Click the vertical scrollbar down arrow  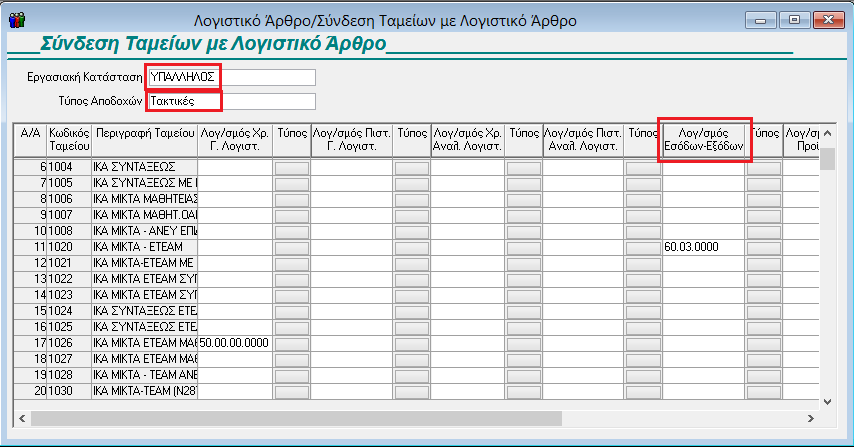click(827, 401)
